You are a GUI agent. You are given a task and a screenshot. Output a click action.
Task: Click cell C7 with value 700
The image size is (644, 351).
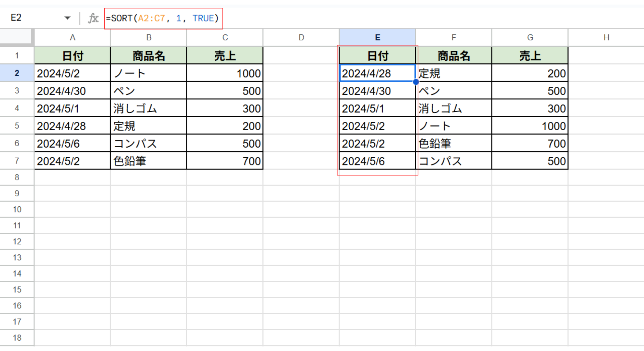pos(225,161)
